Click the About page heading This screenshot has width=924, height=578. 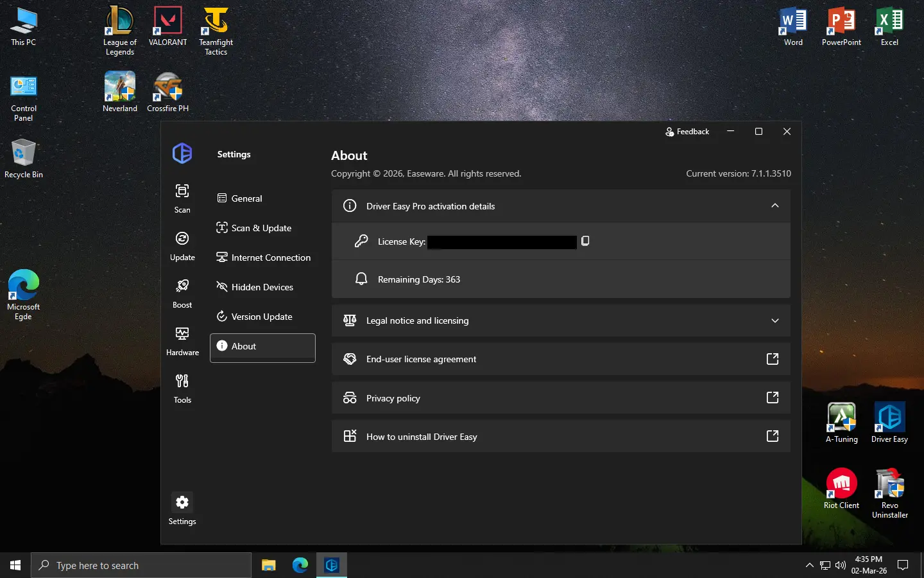pos(349,155)
